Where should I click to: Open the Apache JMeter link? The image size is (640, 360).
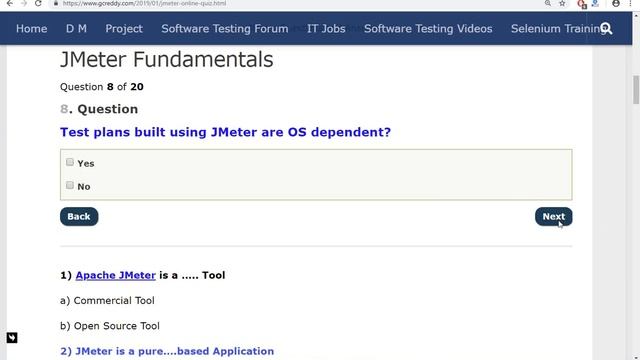(x=116, y=275)
